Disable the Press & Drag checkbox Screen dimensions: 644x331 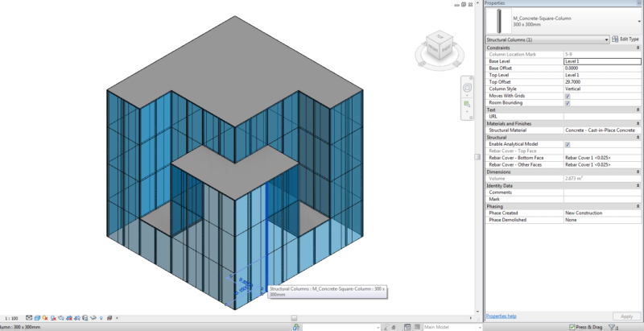coord(572,327)
